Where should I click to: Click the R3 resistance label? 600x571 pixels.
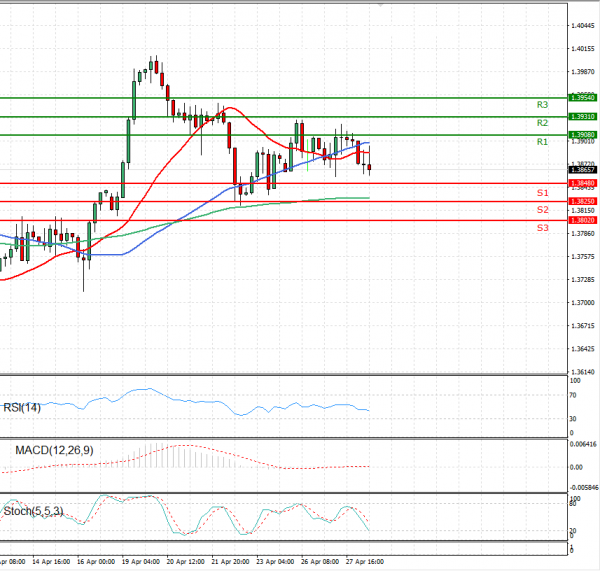pyautogui.click(x=542, y=104)
